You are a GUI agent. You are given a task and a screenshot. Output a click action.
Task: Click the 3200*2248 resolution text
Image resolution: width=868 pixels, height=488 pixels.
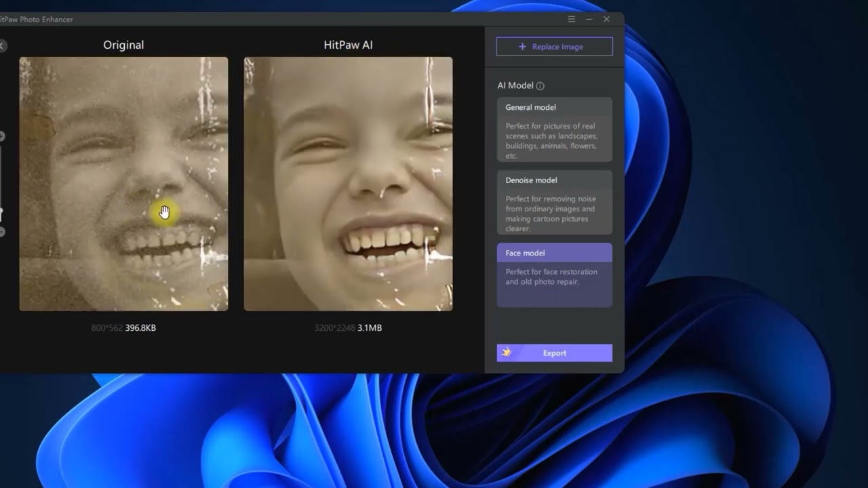[335, 328]
